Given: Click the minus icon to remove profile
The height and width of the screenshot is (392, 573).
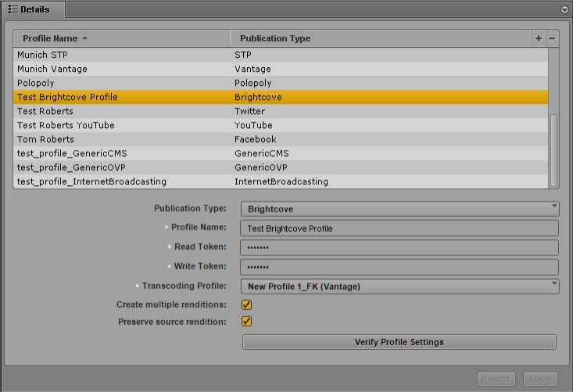Looking at the screenshot, I should pyautogui.click(x=552, y=38).
